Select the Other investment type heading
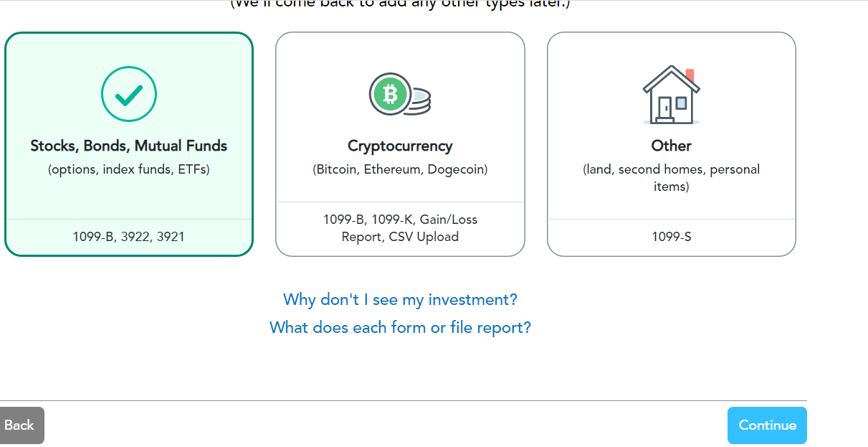Image resolution: width=868 pixels, height=447 pixels. click(671, 146)
